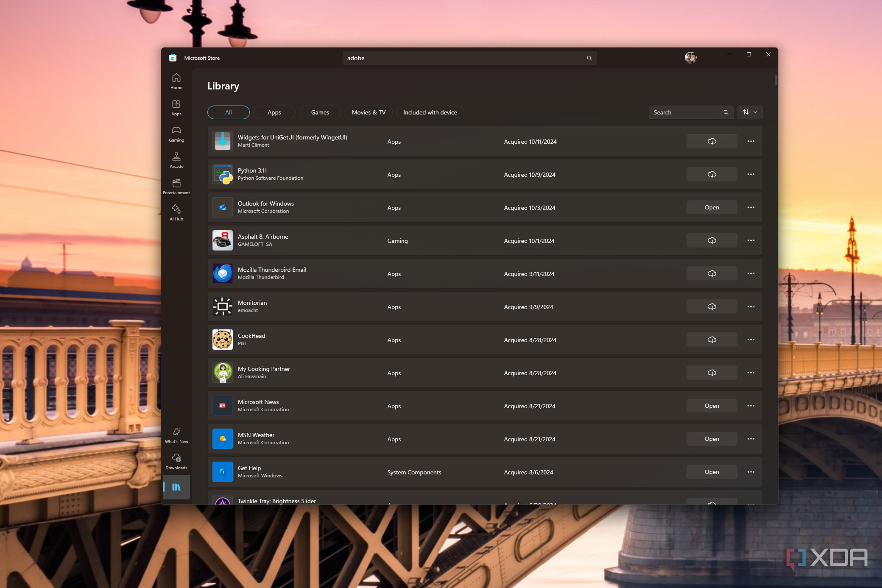
Task: Switch to the Movies & TV filter
Action: (368, 112)
